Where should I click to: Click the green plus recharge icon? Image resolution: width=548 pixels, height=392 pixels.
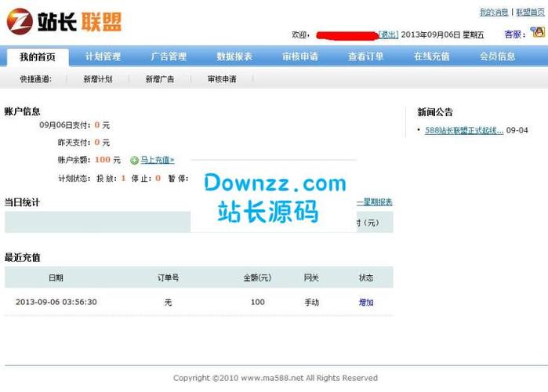tap(134, 161)
